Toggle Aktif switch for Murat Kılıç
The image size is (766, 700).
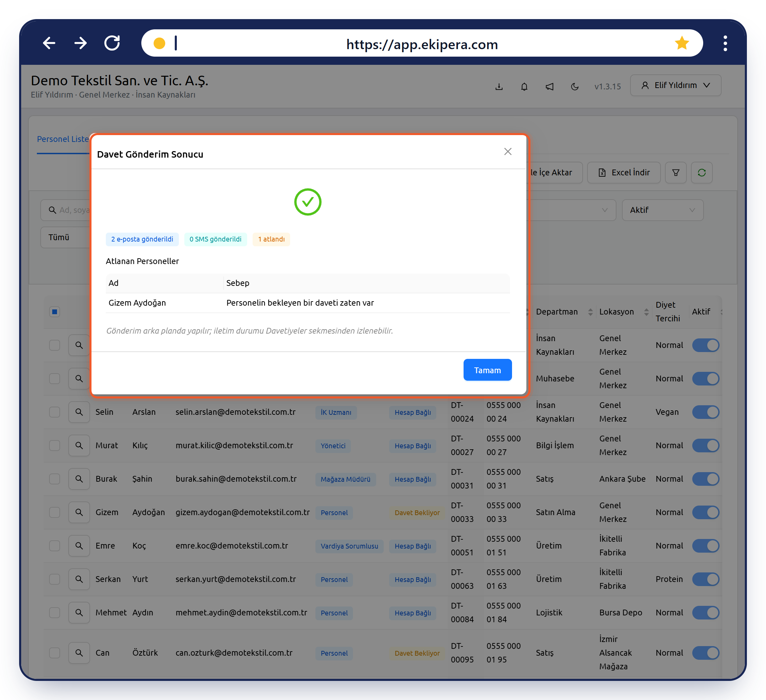[706, 445]
